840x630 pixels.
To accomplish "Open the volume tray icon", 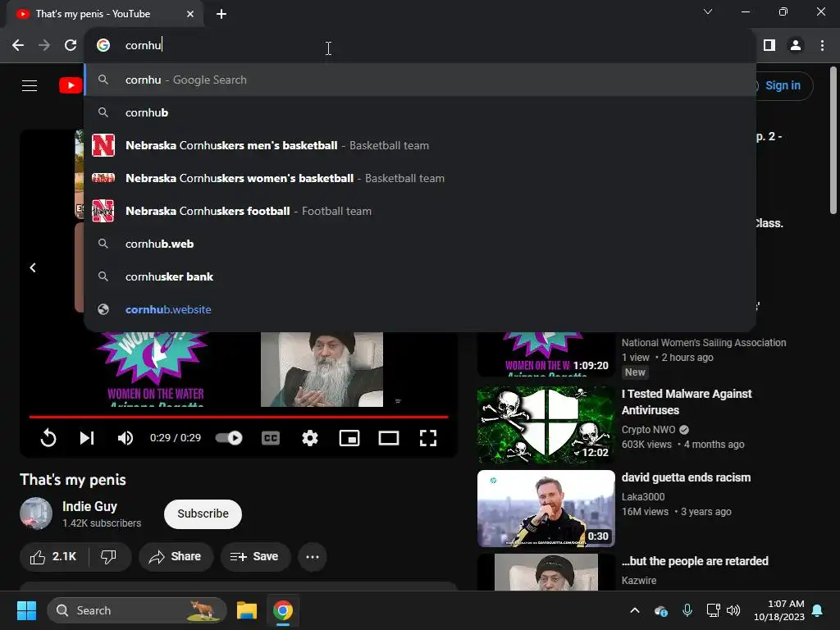I will (x=733, y=610).
